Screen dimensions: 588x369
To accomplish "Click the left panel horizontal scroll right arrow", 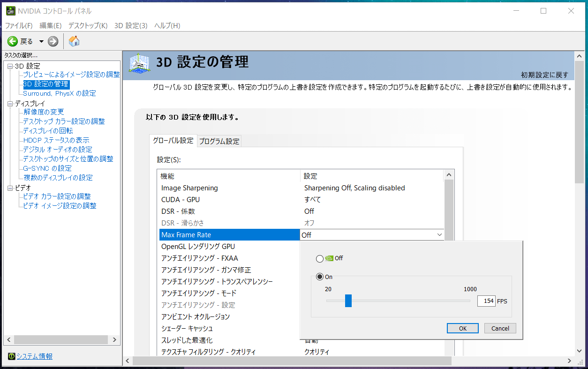I will click(x=115, y=340).
